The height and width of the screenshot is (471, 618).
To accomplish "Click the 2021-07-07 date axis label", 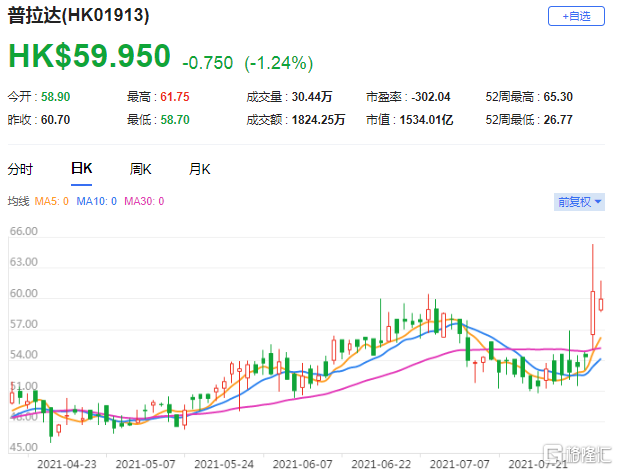I will (460, 464).
